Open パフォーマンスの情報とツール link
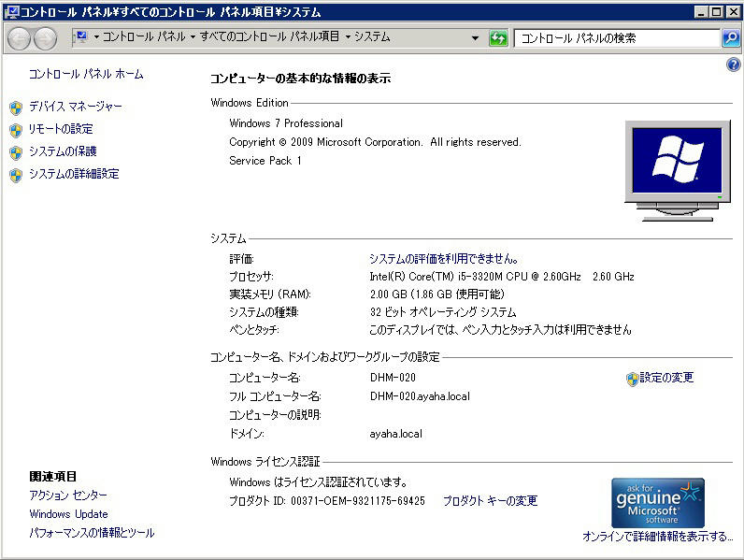 (92, 533)
